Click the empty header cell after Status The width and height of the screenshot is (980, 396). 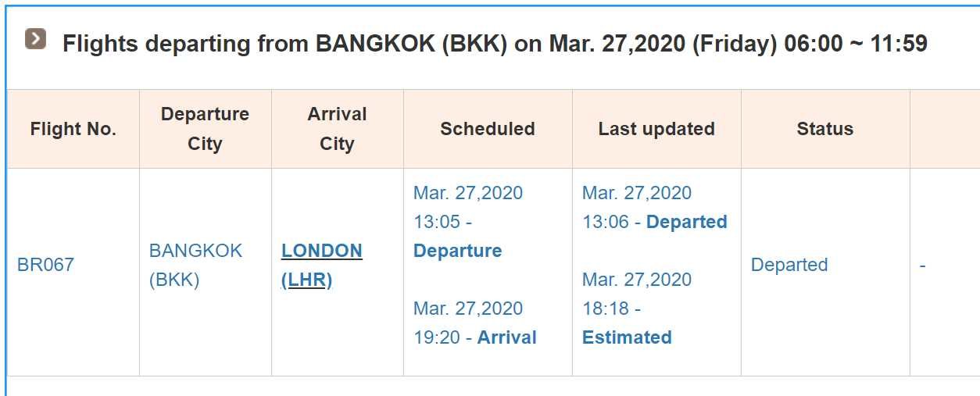944,129
